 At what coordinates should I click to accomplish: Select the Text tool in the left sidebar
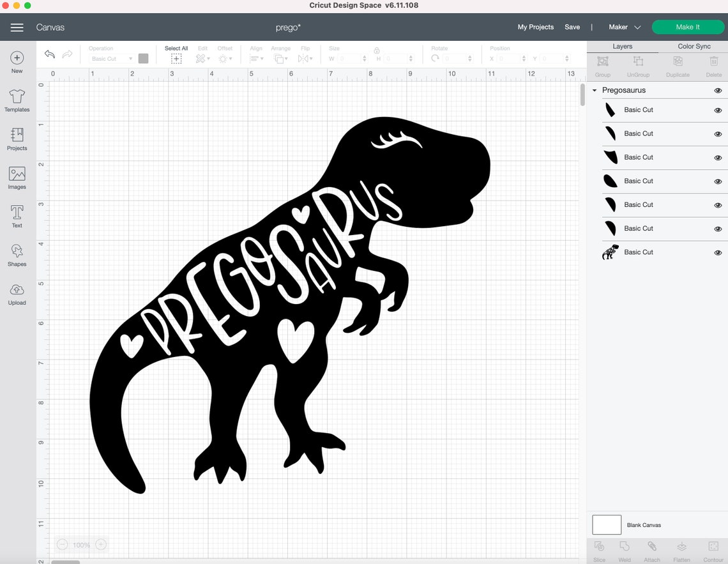pos(17,215)
